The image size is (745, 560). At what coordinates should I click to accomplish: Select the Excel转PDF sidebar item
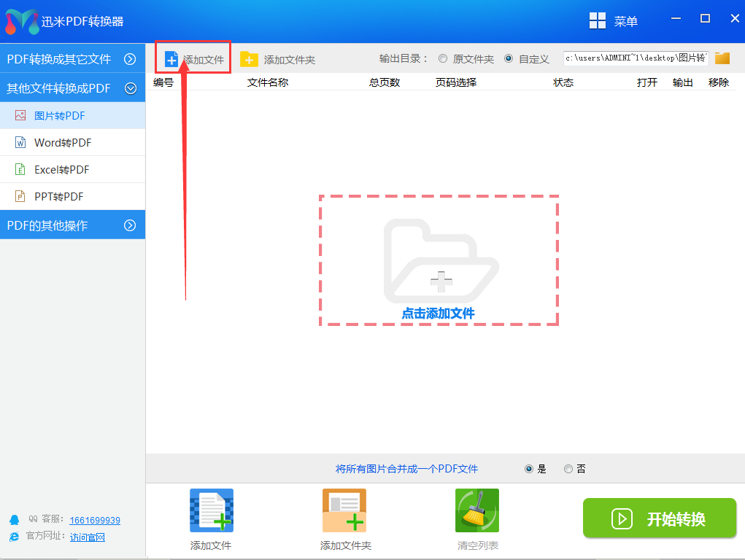[61, 170]
